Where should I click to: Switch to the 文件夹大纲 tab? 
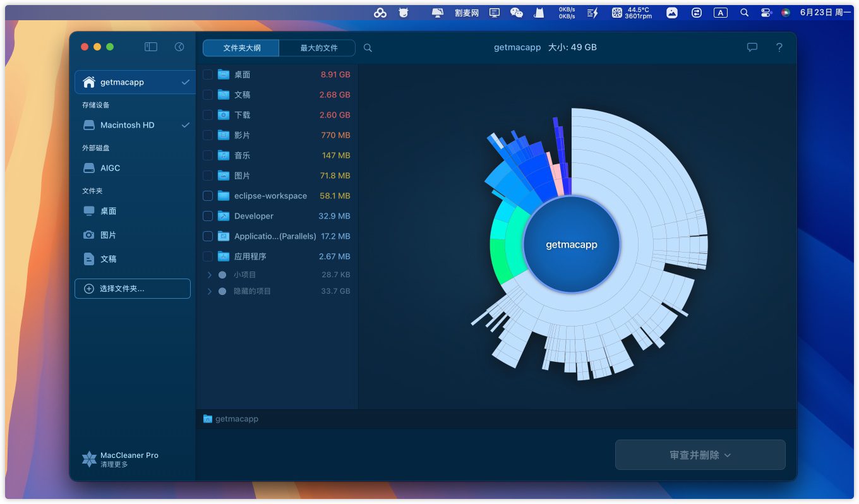(x=241, y=48)
